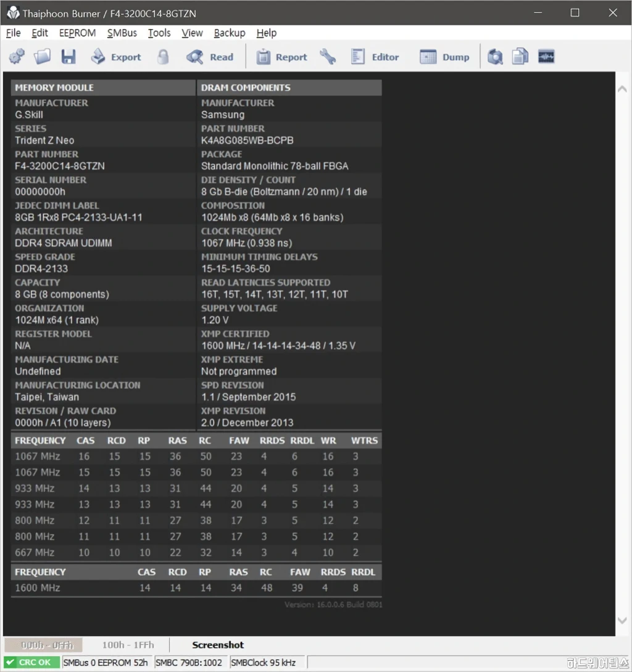Viewport: 632px width, 672px height.
Task: Click the magnifier search icon in toolbar
Action: click(x=495, y=57)
